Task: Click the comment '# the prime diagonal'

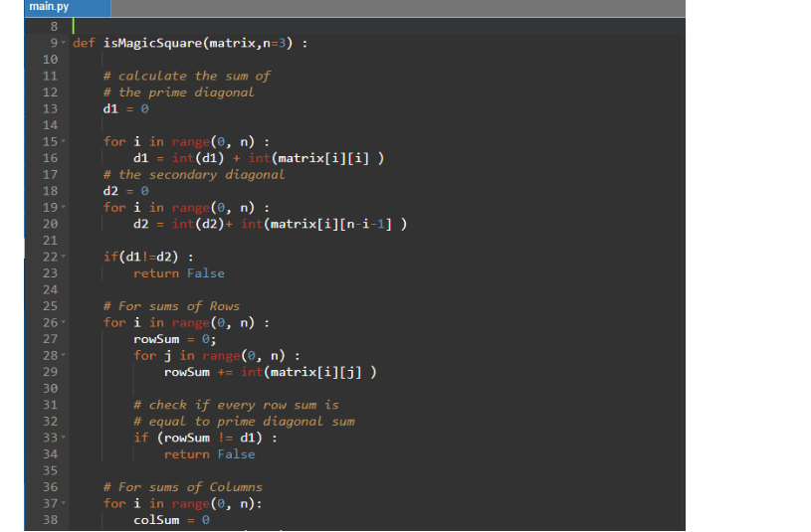Action: (x=179, y=92)
